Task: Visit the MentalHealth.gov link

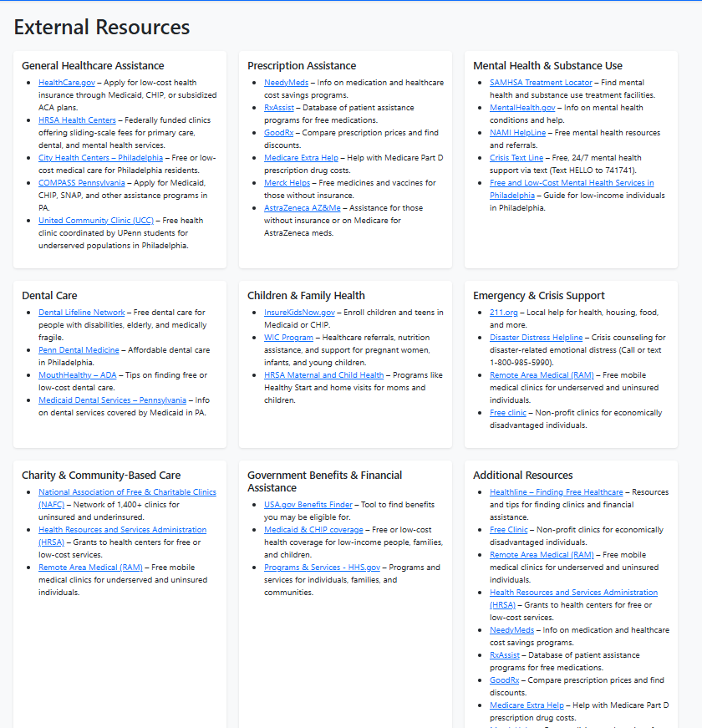Action: click(522, 108)
